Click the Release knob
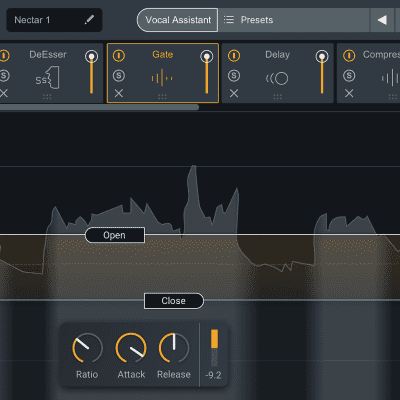This screenshot has height=400, width=400. (174, 348)
